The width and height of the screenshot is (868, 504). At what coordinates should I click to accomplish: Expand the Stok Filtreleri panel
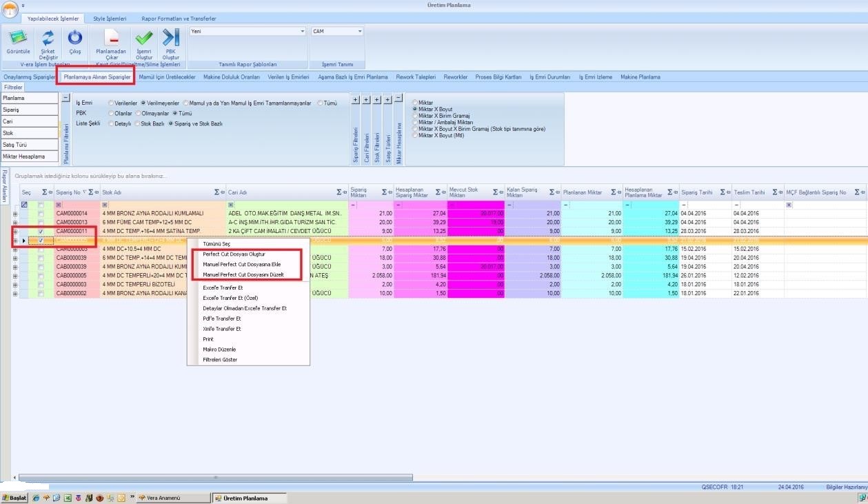point(377,100)
